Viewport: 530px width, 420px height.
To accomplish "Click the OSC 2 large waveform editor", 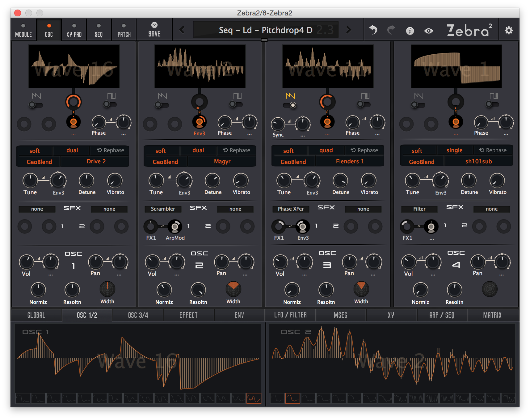I will (x=392, y=358).
